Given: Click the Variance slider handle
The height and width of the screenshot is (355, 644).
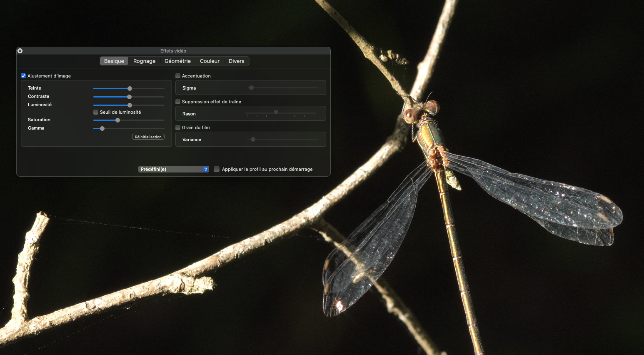Looking at the screenshot, I should (253, 139).
